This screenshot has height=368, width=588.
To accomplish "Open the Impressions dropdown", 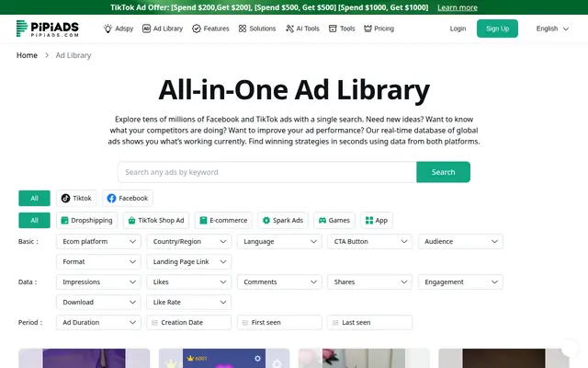I will (x=98, y=282).
